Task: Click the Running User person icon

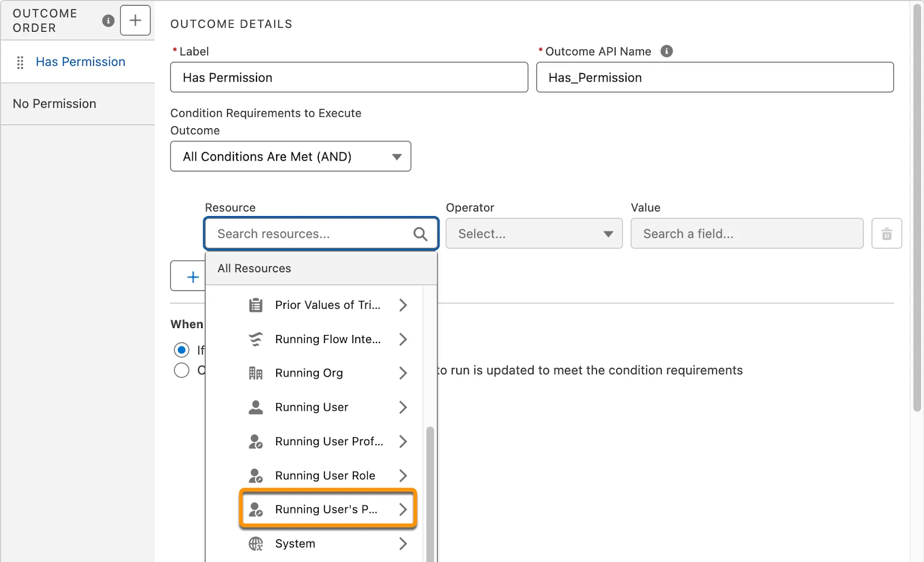Action: (256, 407)
